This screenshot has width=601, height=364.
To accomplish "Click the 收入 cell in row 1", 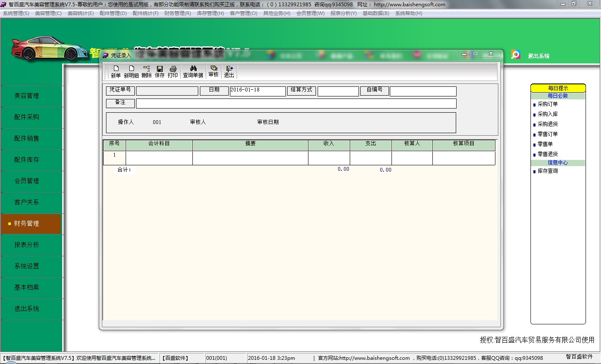I will pos(329,158).
